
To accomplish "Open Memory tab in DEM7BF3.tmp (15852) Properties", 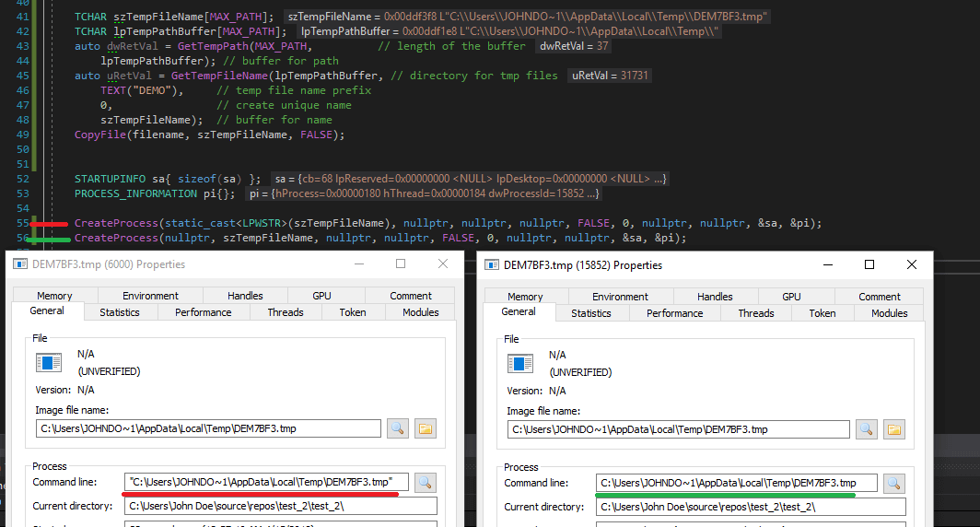I will coord(525,297).
